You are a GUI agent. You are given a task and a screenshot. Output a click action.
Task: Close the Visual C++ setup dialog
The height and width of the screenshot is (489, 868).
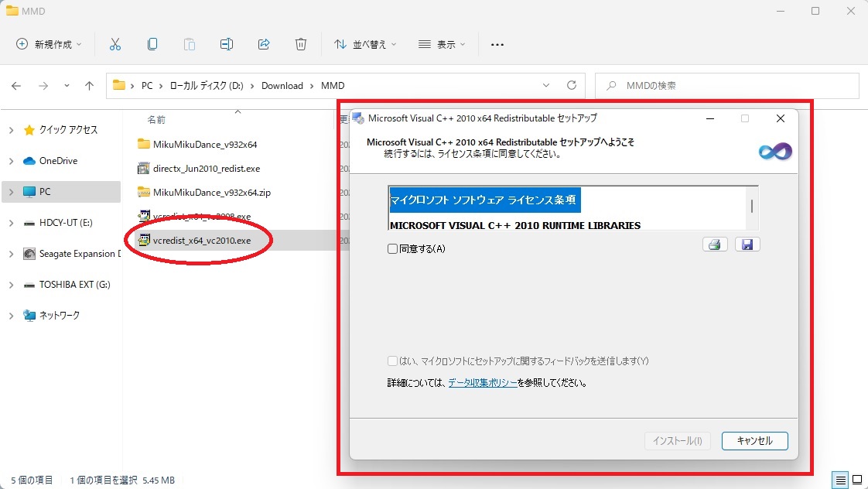pos(781,118)
